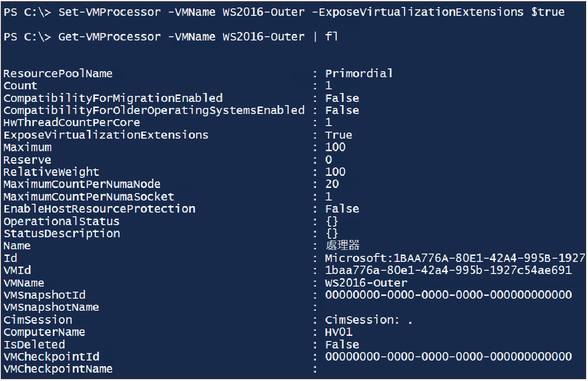
Task: Click the Microsoft:1BAA776A Id value
Action: pyautogui.click(x=455, y=258)
